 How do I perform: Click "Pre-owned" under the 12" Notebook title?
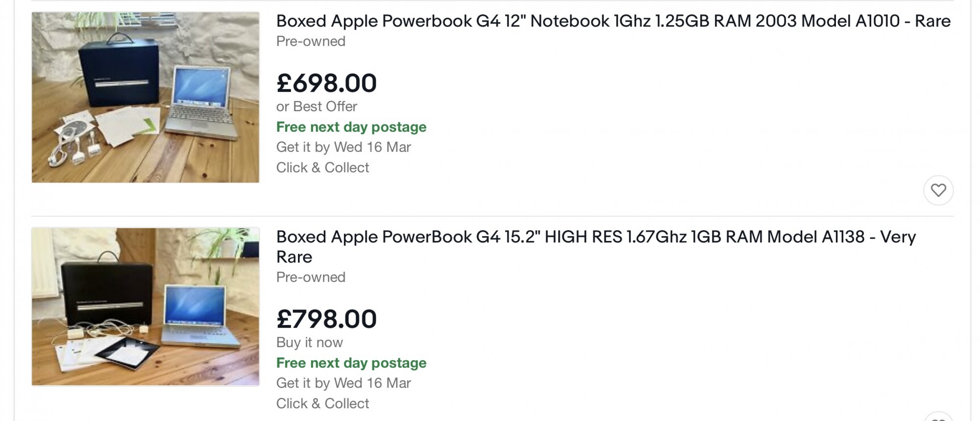311,41
